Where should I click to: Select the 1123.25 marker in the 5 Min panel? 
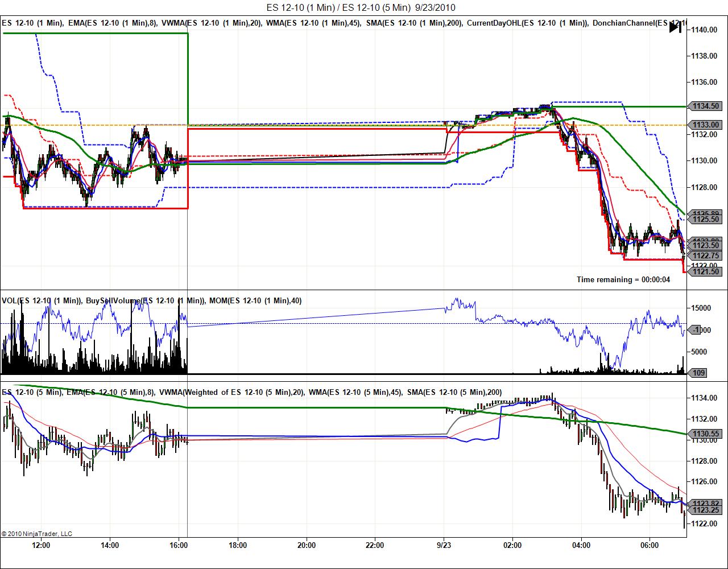706,510
